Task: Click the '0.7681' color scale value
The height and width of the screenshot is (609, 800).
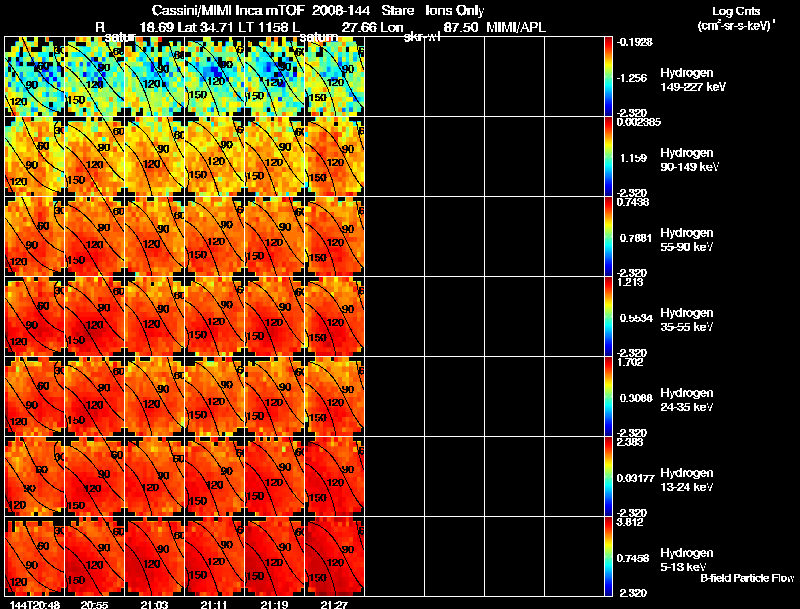Action: [x=636, y=238]
